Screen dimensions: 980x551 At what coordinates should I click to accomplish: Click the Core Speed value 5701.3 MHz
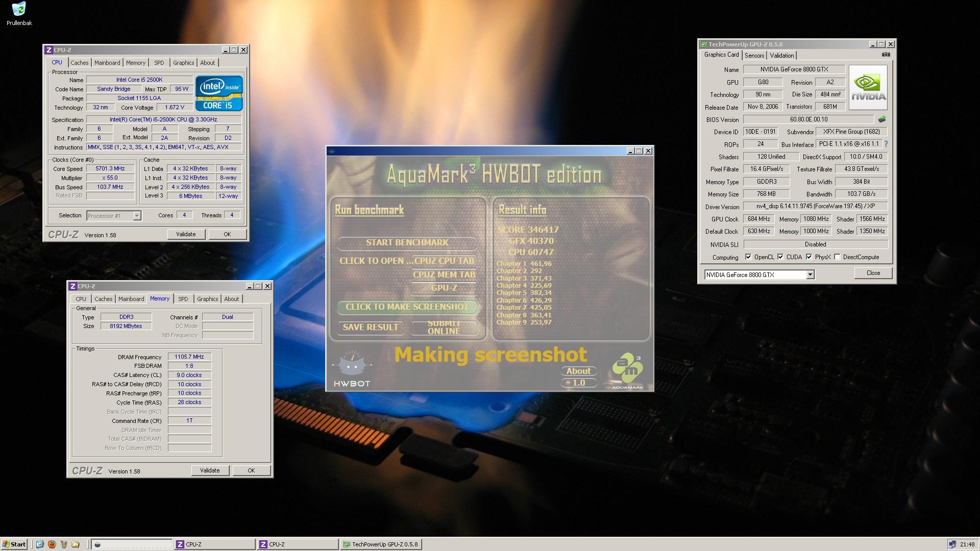pos(110,169)
